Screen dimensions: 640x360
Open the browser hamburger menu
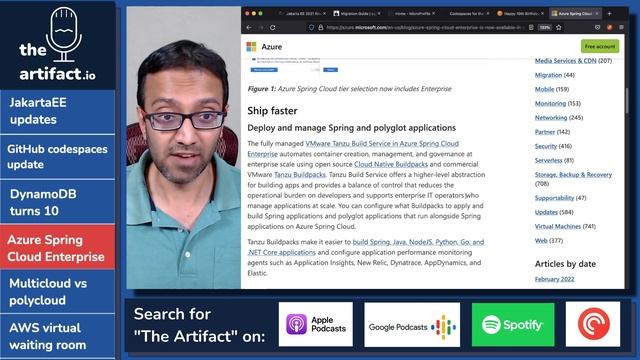click(x=621, y=27)
